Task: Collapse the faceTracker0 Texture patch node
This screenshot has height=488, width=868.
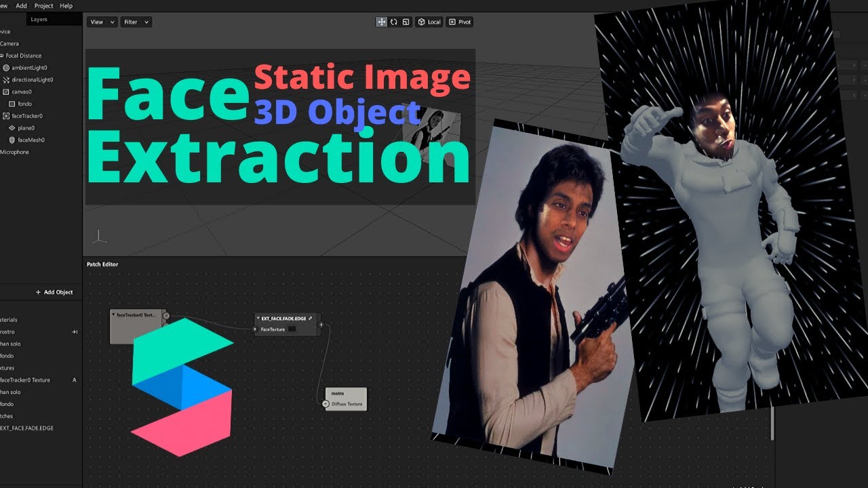Action: click(113, 314)
